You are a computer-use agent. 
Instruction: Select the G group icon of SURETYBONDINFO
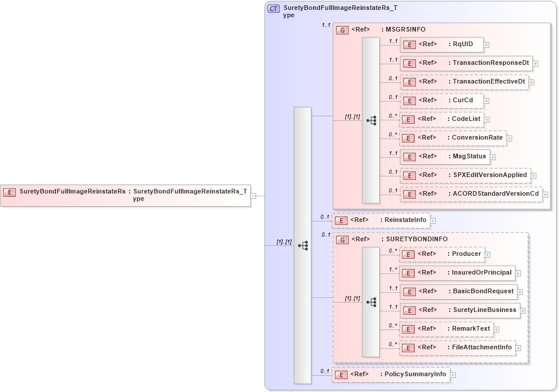pyautogui.click(x=343, y=239)
